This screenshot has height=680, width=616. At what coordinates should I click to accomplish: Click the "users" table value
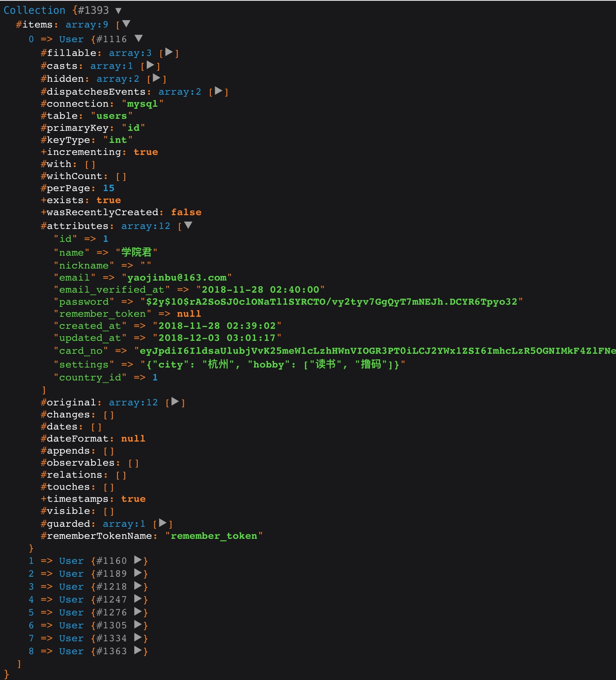click(x=112, y=116)
